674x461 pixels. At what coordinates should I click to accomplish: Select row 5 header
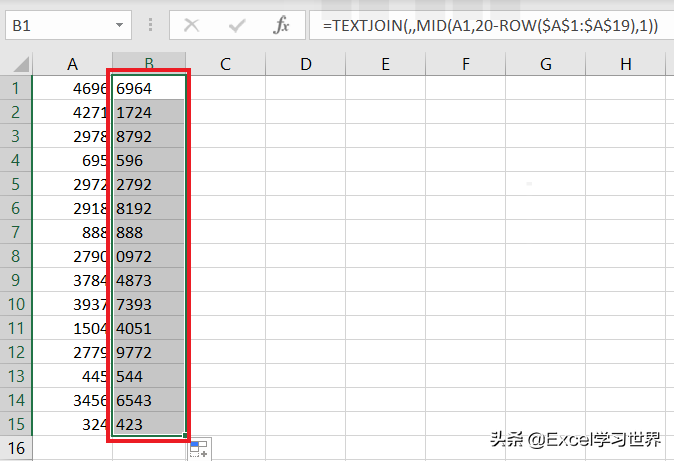click(x=16, y=184)
